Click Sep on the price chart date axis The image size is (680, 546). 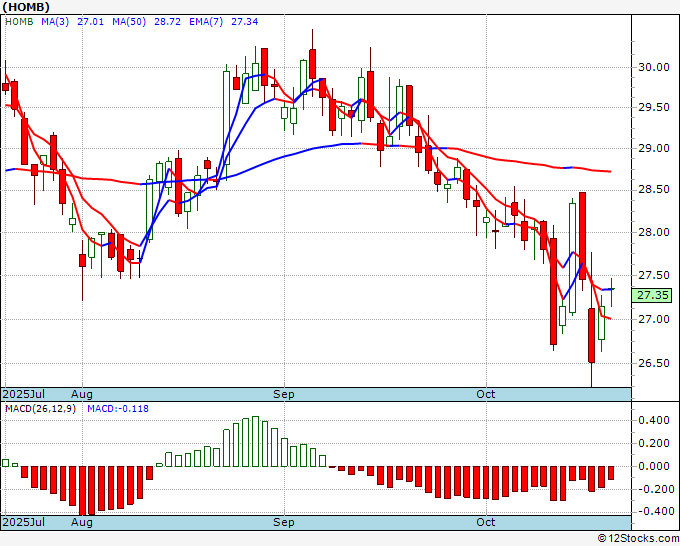[x=284, y=394]
